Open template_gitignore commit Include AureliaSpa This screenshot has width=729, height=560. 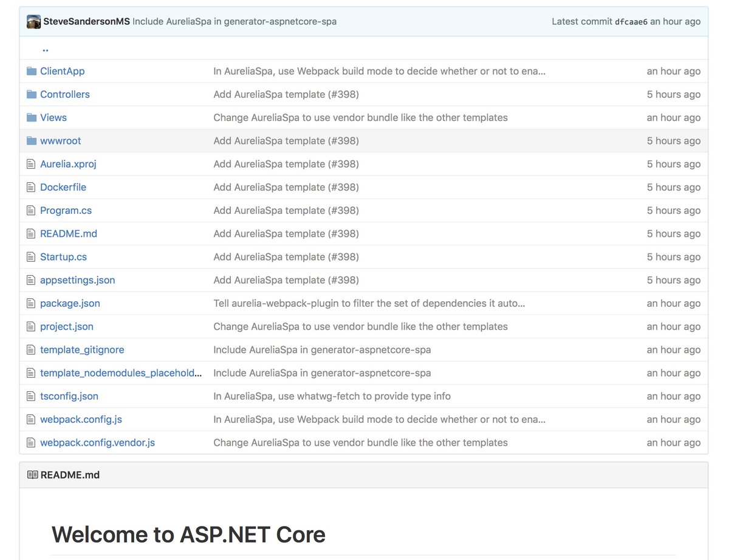click(322, 350)
